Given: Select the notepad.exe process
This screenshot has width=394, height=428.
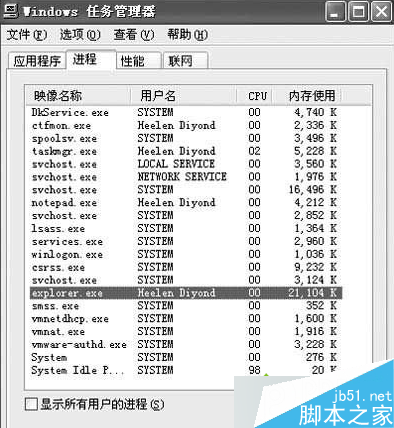Looking at the screenshot, I should point(185,203).
